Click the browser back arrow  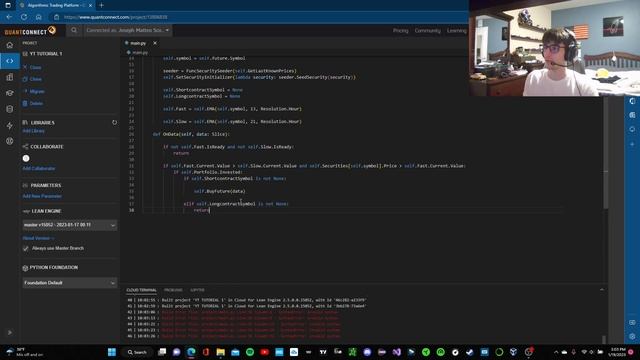click(9, 17)
